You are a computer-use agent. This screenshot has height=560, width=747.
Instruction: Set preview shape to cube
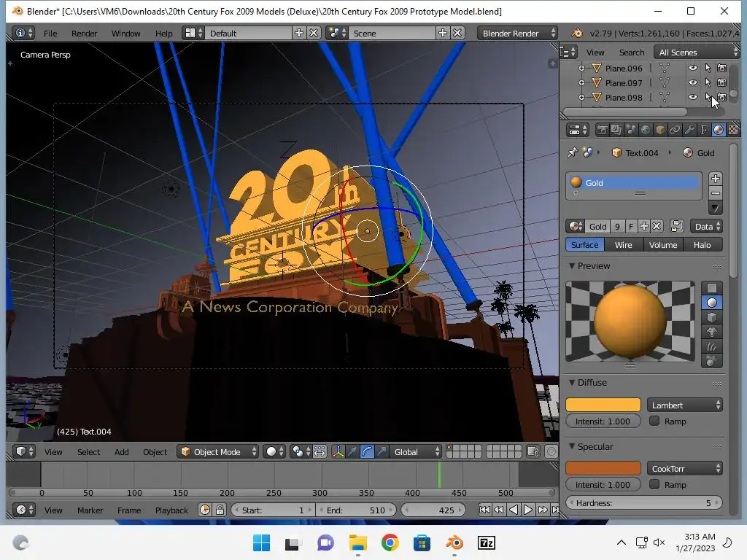pos(712,318)
